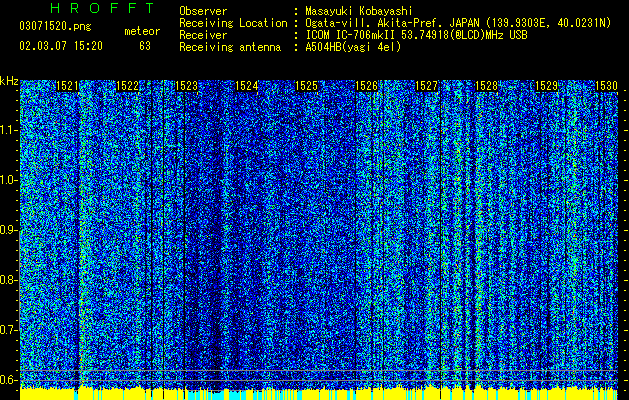Click the Receiving antenna label
The width and height of the screenshot is (629, 400).
click(x=230, y=47)
